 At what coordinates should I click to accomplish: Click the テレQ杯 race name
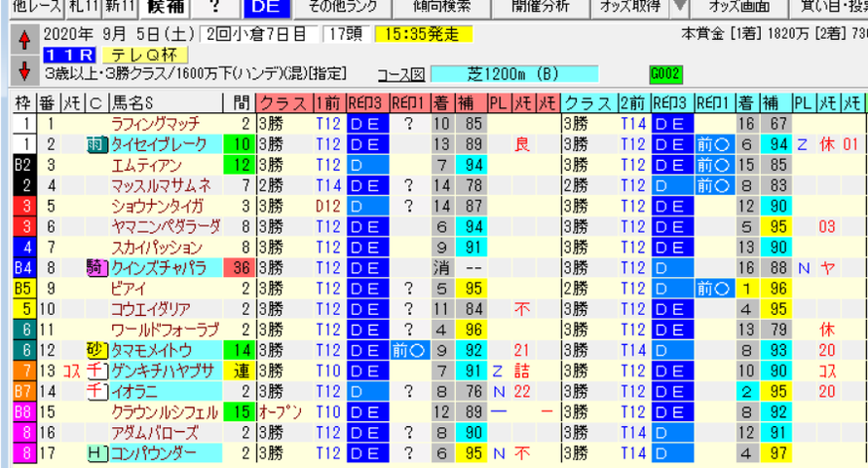pos(143,55)
